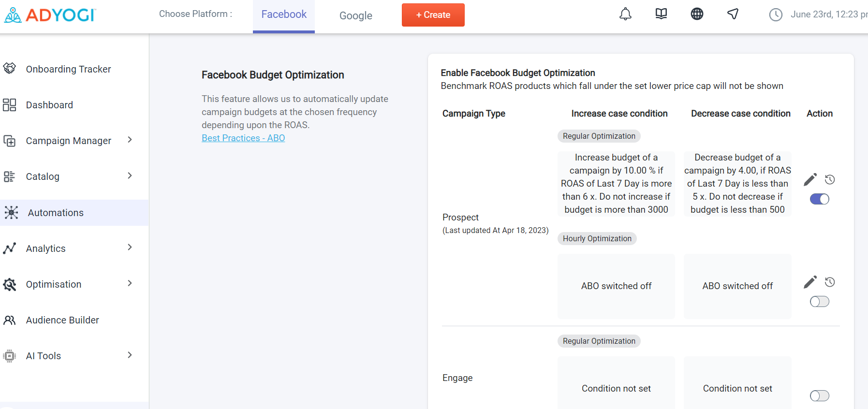
Task: Click Engage decrease 'Condition not set' card
Action: (737, 383)
